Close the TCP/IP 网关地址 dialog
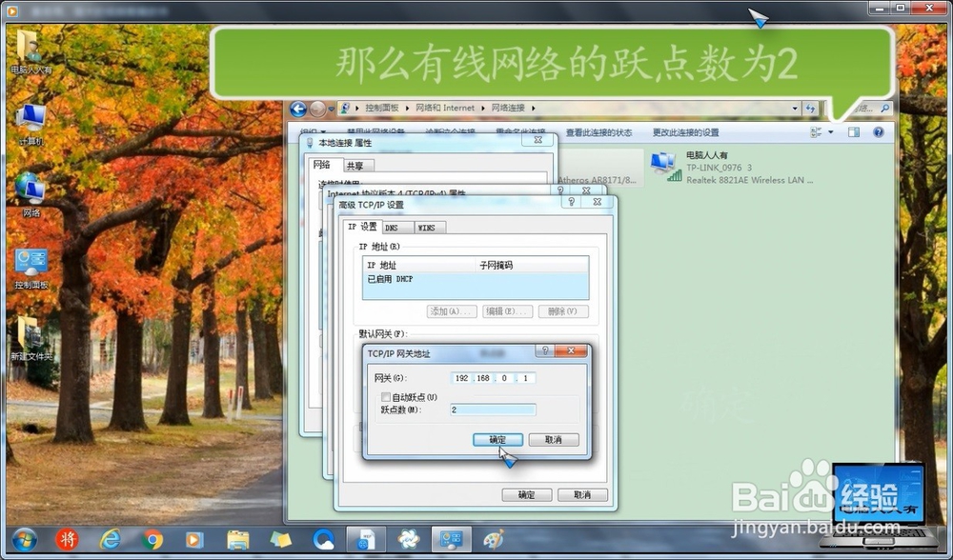Image resolution: width=953 pixels, height=560 pixels. click(571, 350)
